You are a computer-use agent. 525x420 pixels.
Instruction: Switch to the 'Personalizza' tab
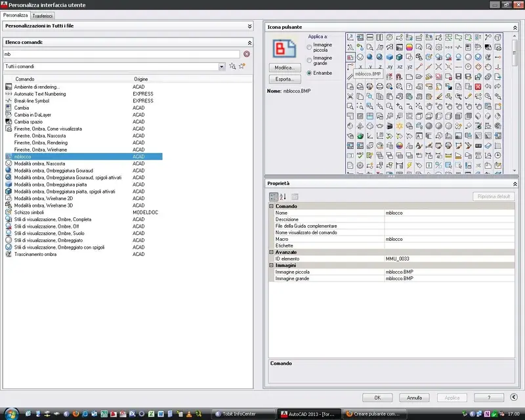point(15,15)
